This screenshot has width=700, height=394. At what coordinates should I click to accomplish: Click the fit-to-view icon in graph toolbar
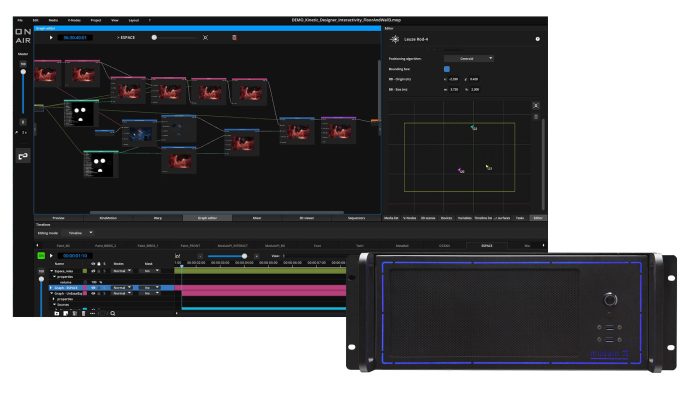[x=205, y=37]
